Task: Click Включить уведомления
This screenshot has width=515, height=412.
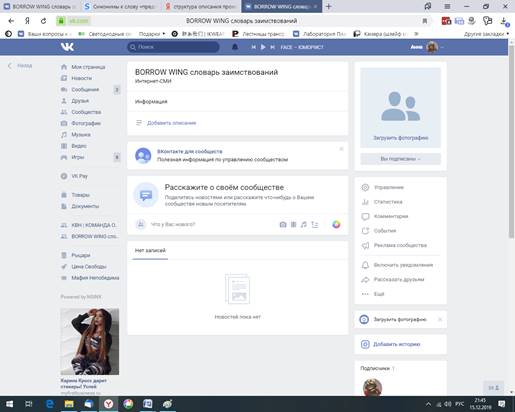Action: click(x=403, y=265)
